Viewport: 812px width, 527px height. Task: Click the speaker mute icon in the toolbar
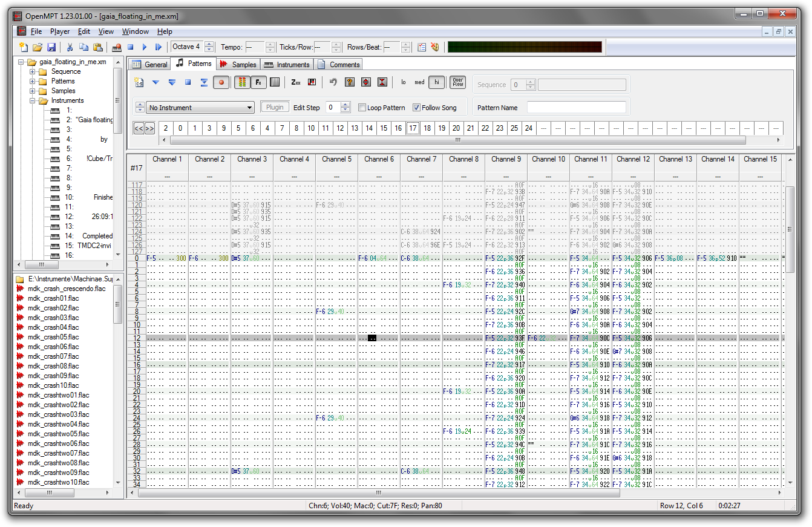pyautogui.click(x=434, y=47)
